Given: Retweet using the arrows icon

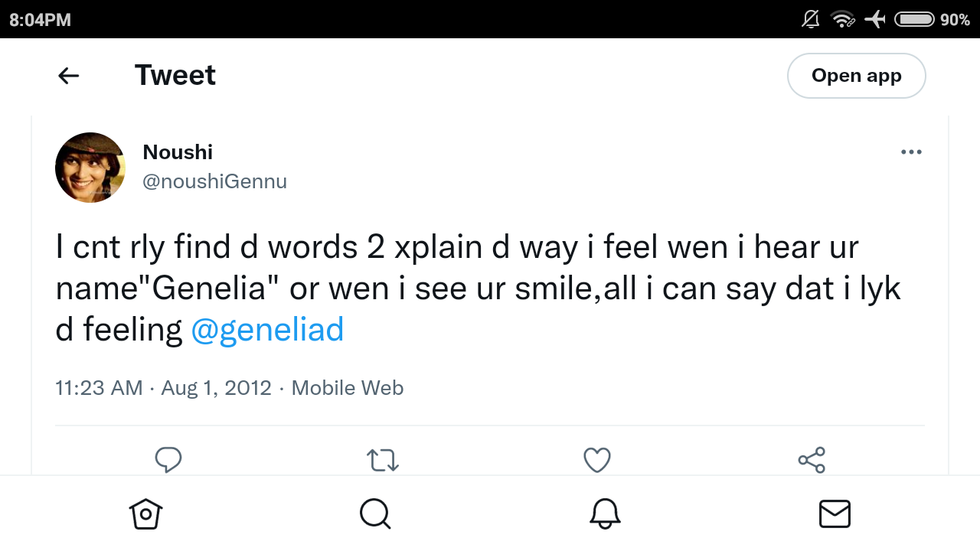Looking at the screenshot, I should coord(383,460).
